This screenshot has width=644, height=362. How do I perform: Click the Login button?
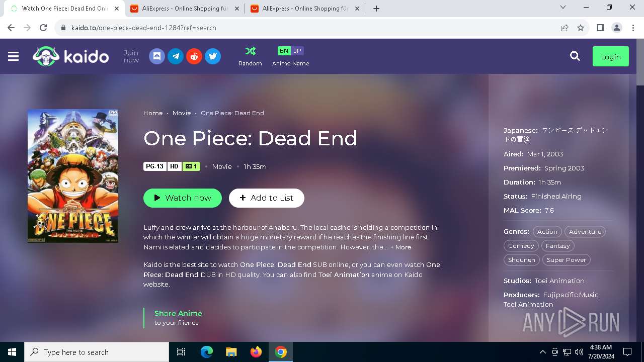pyautogui.click(x=611, y=57)
